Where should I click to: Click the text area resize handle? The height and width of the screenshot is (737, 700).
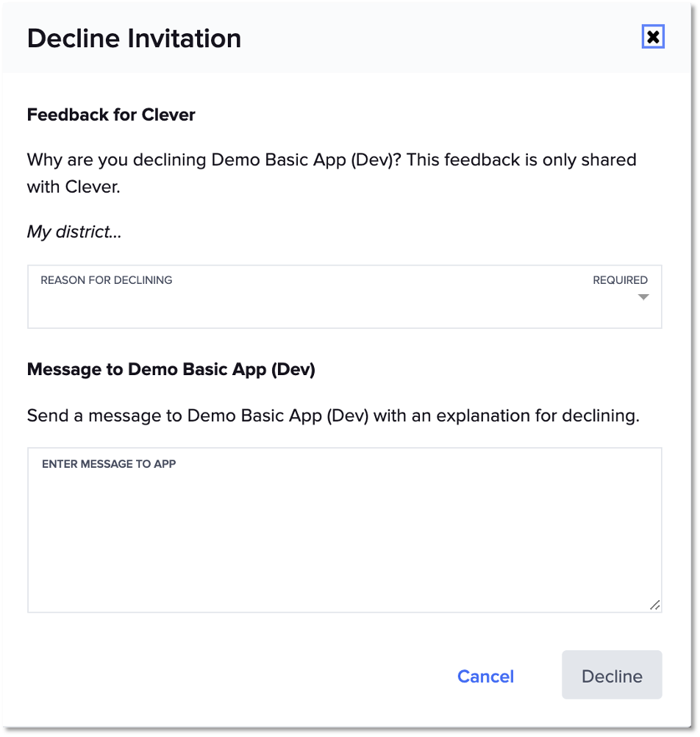click(654, 605)
